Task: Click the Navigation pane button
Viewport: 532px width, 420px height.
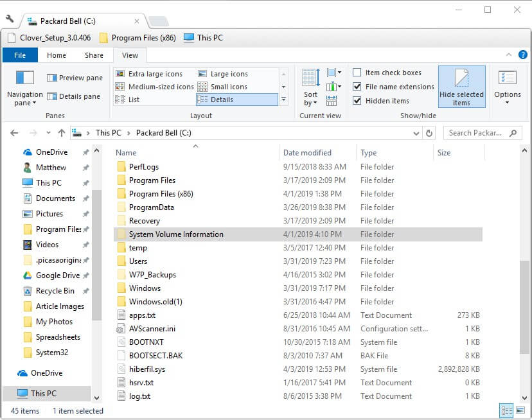Action: pyautogui.click(x=25, y=88)
